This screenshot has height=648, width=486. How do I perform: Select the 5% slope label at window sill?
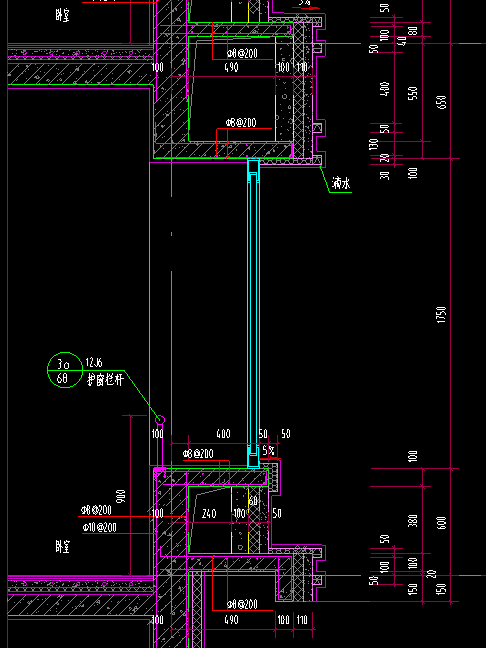268,450
